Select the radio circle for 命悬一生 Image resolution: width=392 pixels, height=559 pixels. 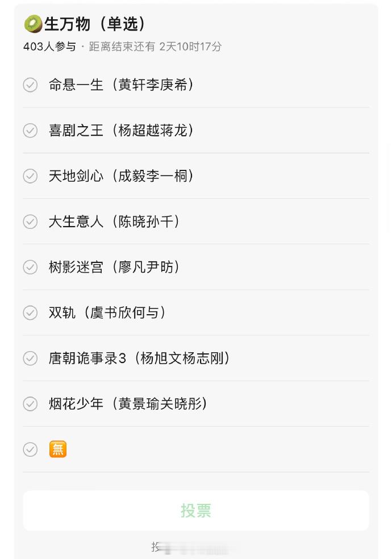pos(30,85)
